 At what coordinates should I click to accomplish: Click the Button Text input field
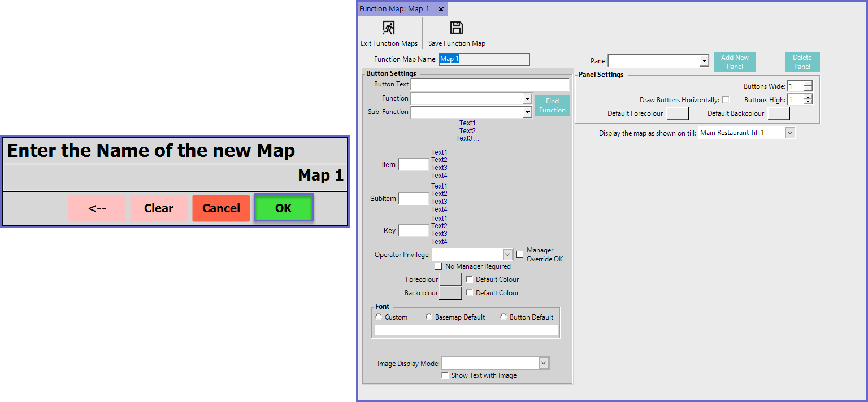(x=490, y=85)
